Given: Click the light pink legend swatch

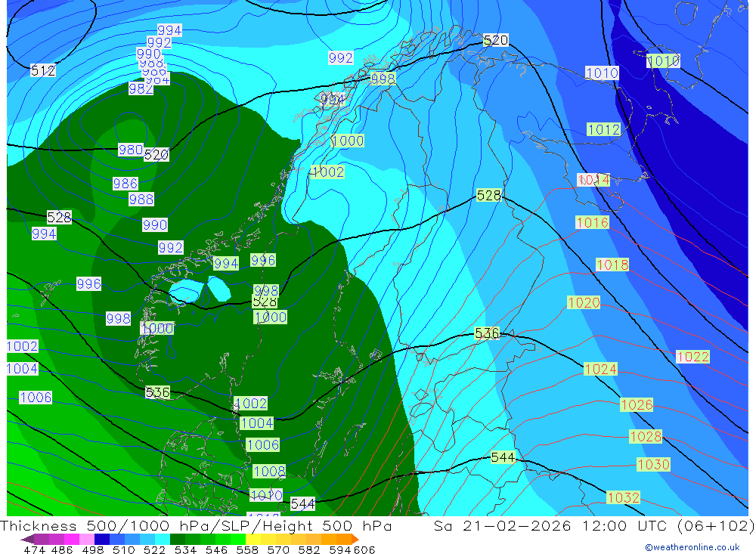Looking at the screenshot, I should (x=87, y=539).
